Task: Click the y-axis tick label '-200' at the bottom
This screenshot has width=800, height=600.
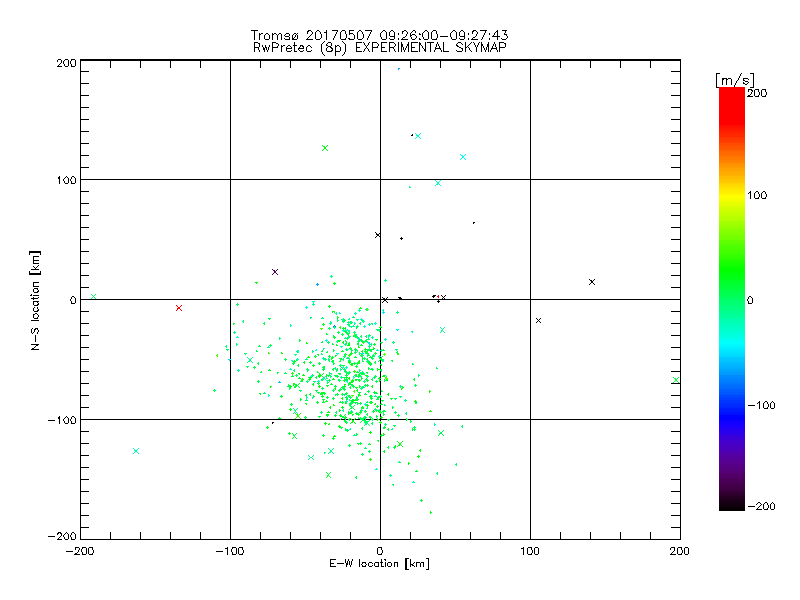Action: [x=62, y=536]
